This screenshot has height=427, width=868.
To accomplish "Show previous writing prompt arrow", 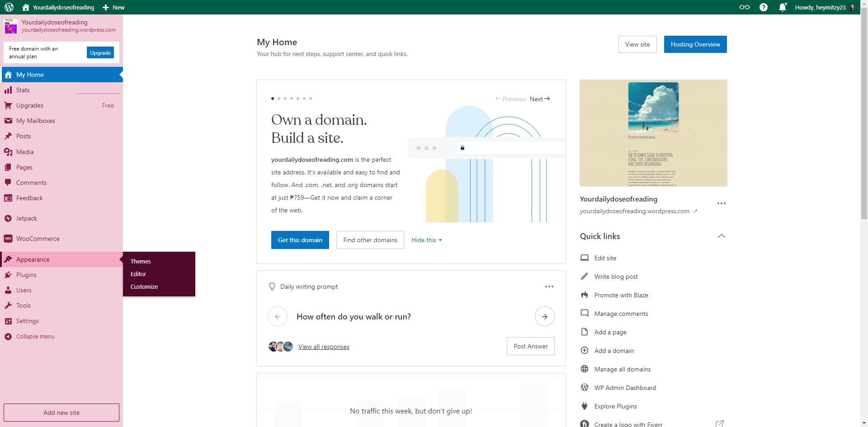I will click(x=278, y=316).
